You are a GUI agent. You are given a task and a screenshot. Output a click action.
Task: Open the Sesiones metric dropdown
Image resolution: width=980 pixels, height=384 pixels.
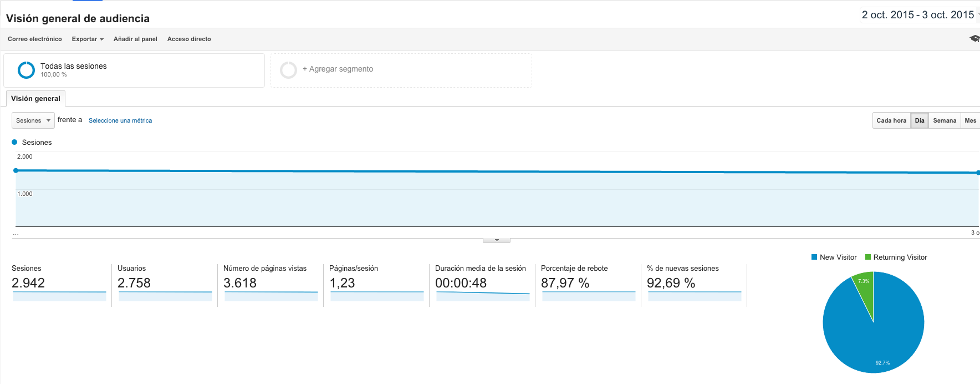[x=33, y=120]
